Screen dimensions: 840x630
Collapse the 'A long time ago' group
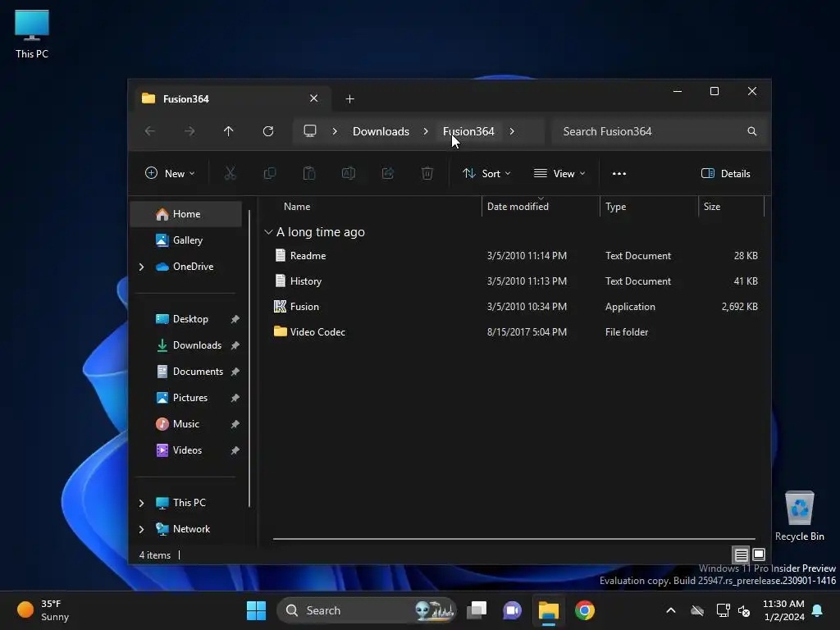point(268,232)
